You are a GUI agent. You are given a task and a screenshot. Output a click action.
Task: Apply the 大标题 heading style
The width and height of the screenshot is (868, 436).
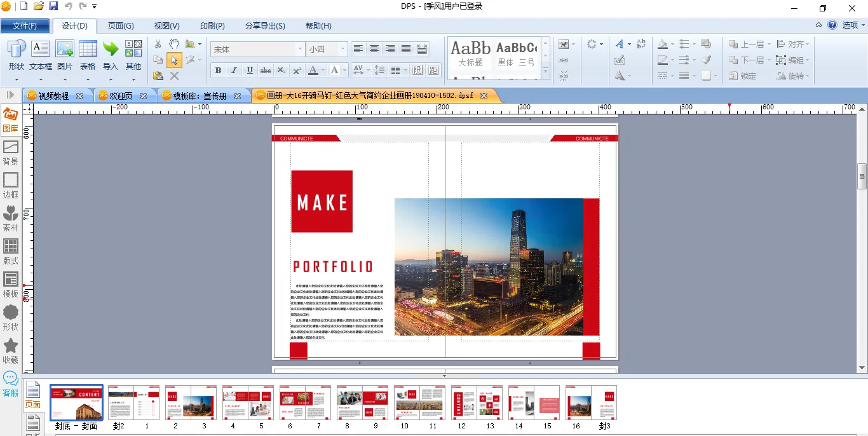pyautogui.click(x=471, y=53)
